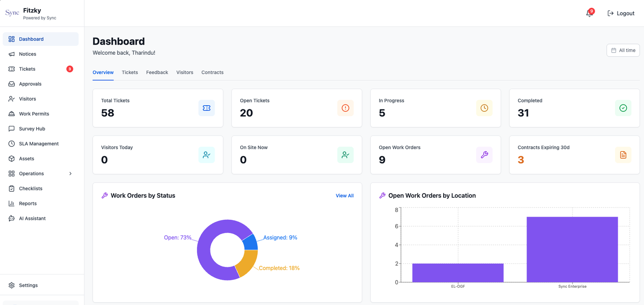Click wrench icon beside Work Orders by Status
This screenshot has width=644, height=305.
coord(105,195)
